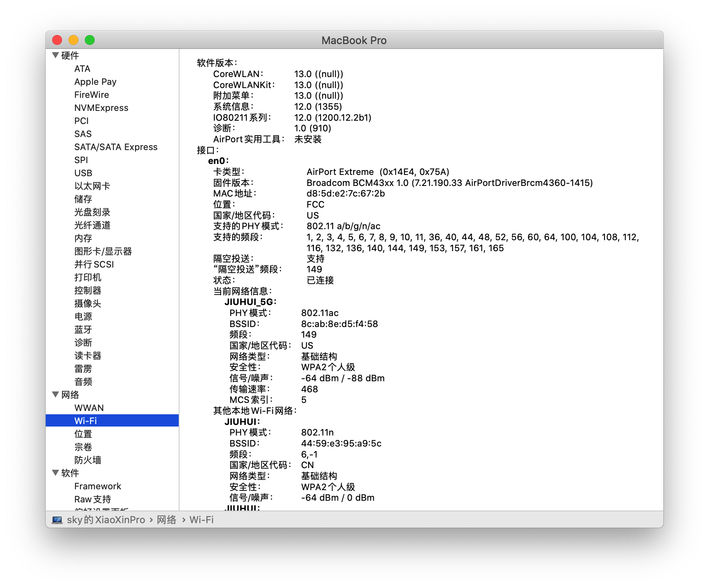Close the MacBook Pro window

[57, 40]
